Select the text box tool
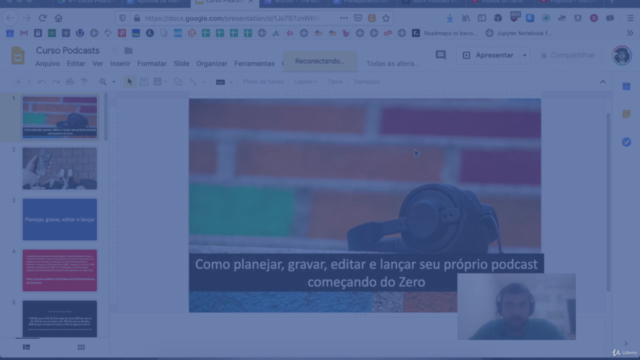 [144, 82]
